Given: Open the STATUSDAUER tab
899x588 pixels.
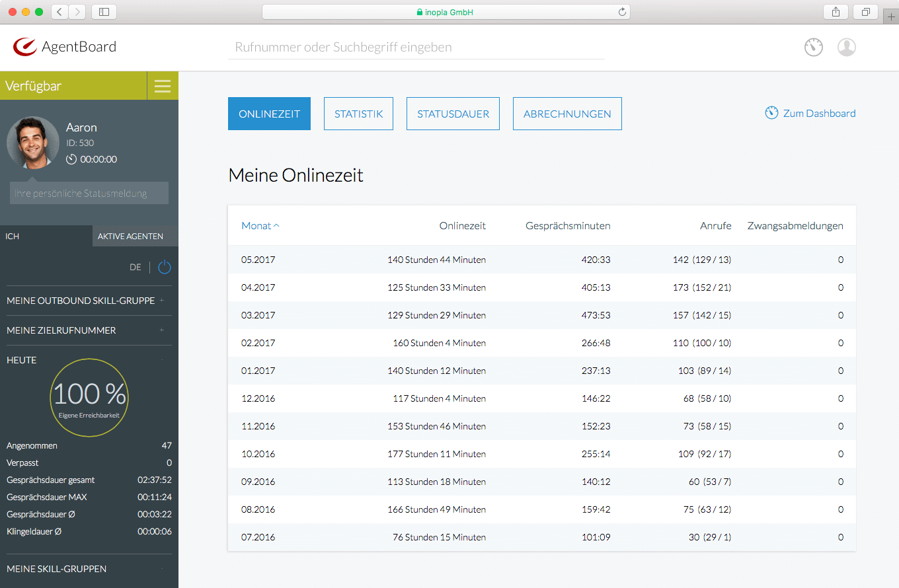Looking at the screenshot, I should click(453, 114).
